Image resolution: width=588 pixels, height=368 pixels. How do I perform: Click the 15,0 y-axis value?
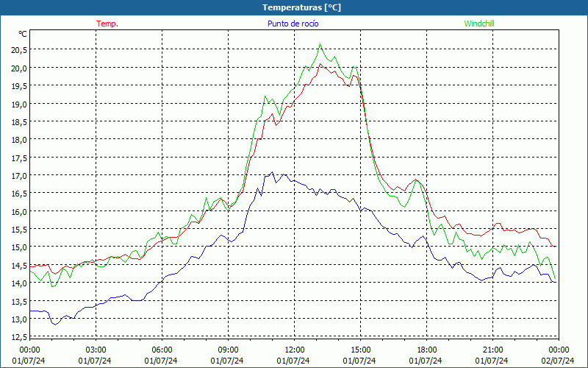[18, 247]
